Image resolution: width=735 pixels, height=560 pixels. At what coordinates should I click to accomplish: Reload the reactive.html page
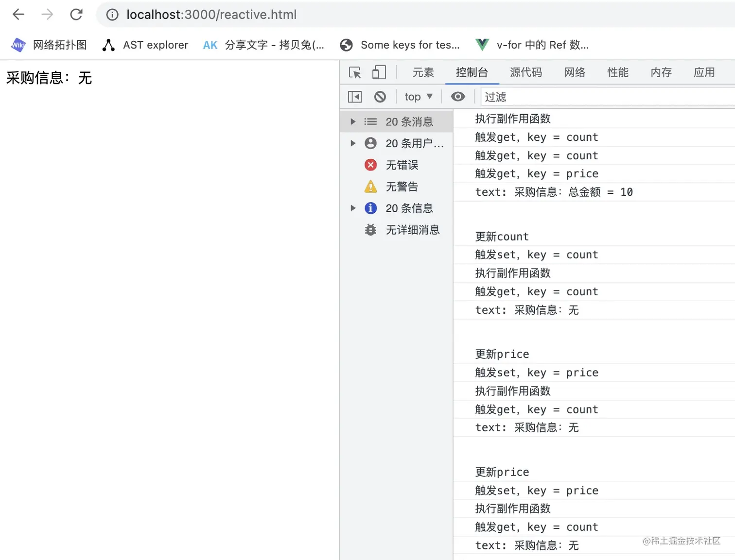point(76,14)
